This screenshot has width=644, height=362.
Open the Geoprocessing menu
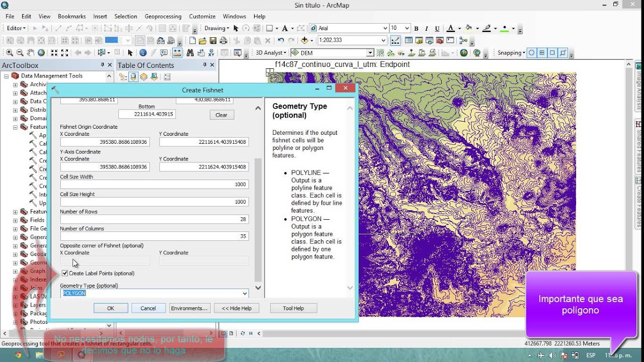click(x=163, y=17)
